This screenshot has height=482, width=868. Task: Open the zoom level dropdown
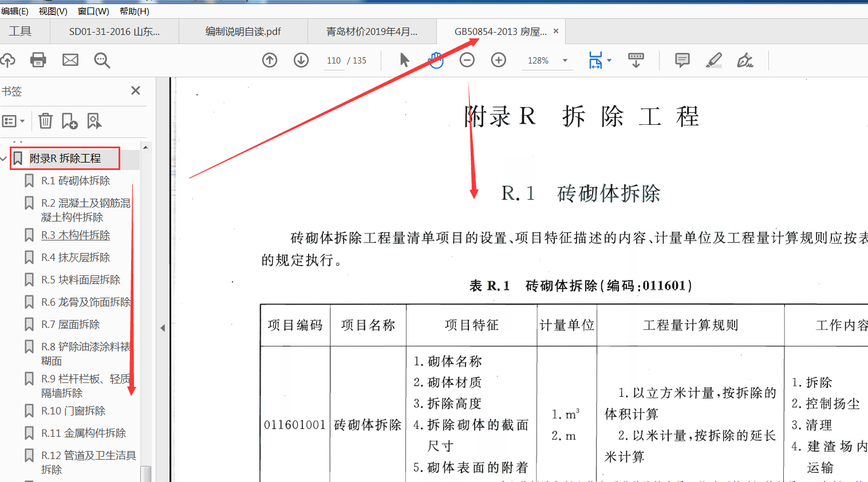click(565, 60)
